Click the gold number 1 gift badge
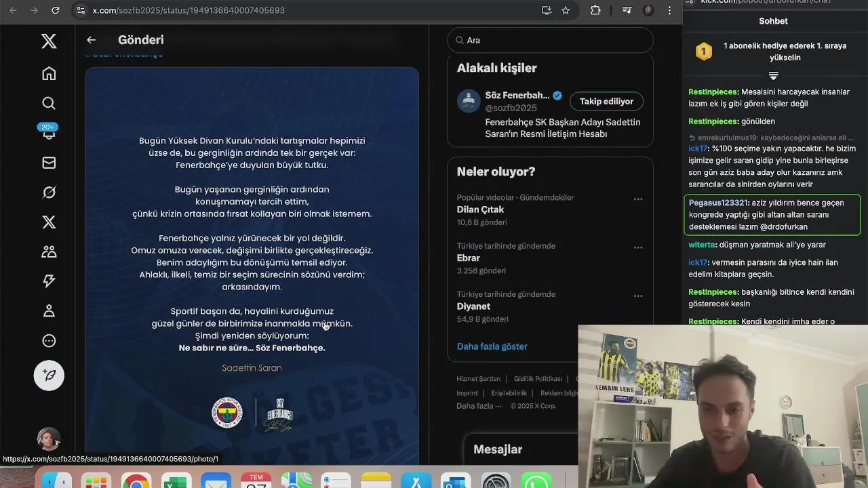The image size is (868, 488). pos(704,52)
